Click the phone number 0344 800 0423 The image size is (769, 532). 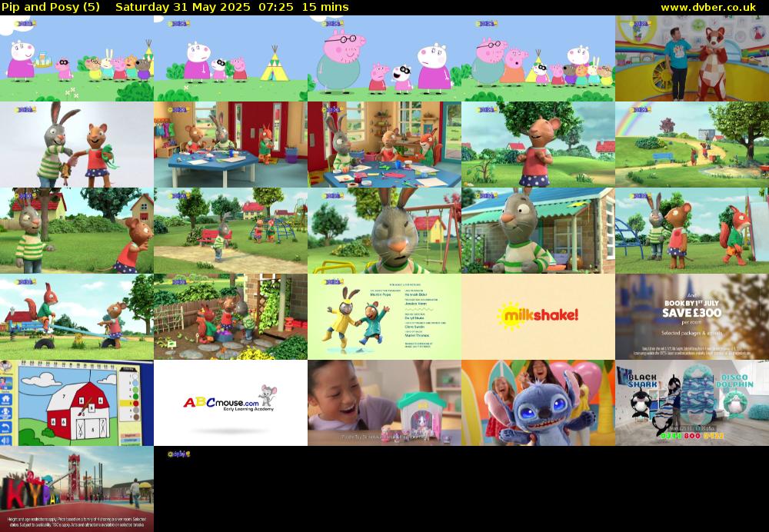pyautogui.click(x=691, y=435)
